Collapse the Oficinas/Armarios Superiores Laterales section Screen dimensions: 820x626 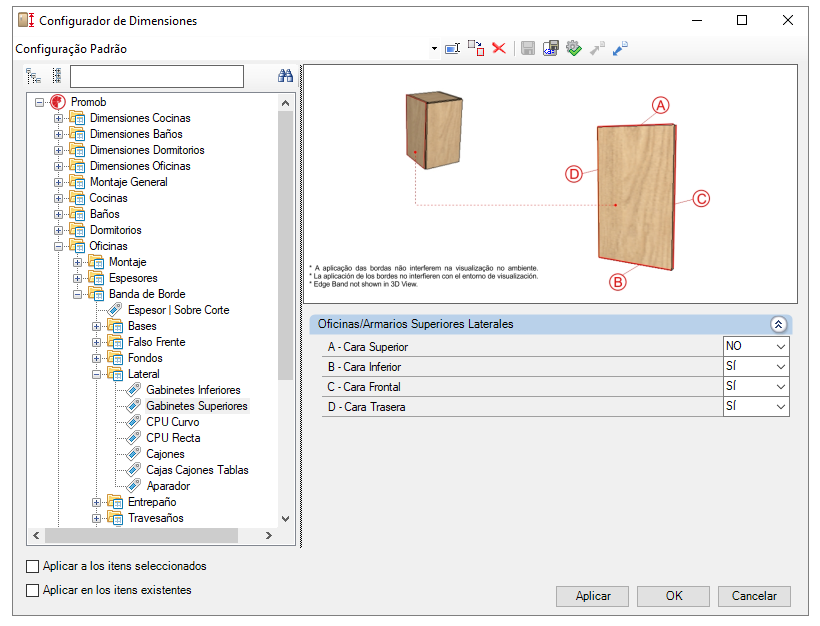click(778, 324)
